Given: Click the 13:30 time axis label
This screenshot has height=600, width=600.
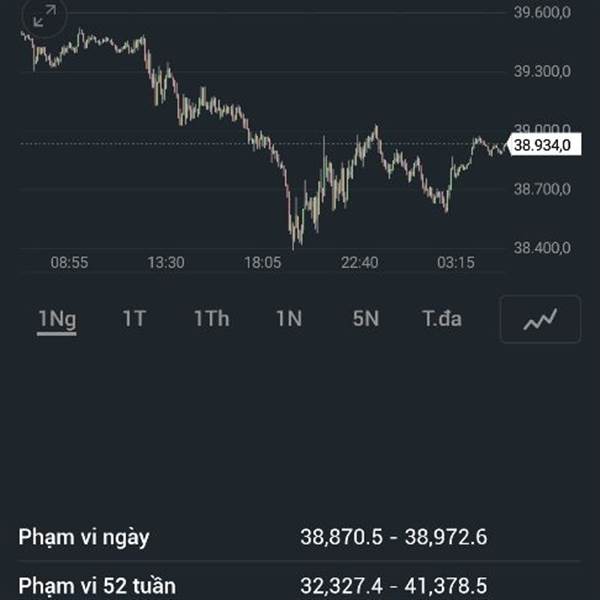Looking at the screenshot, I should (x=166, y=262).
